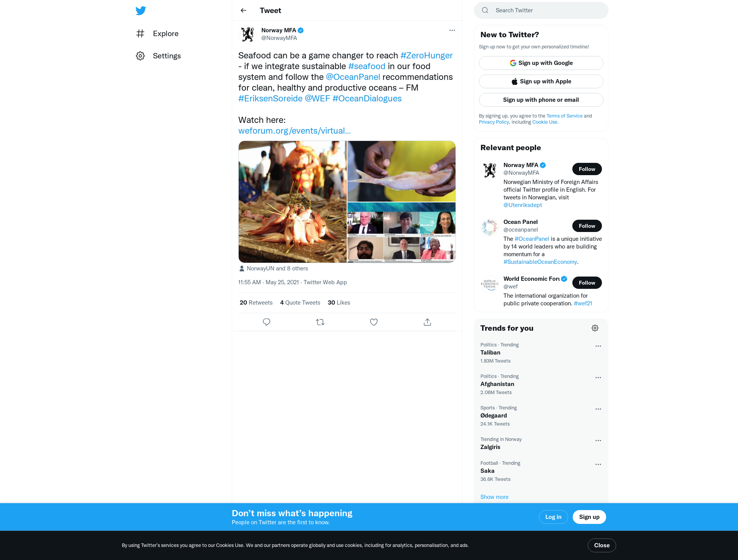Click the Twitter bird logo

tap(141, 10)
